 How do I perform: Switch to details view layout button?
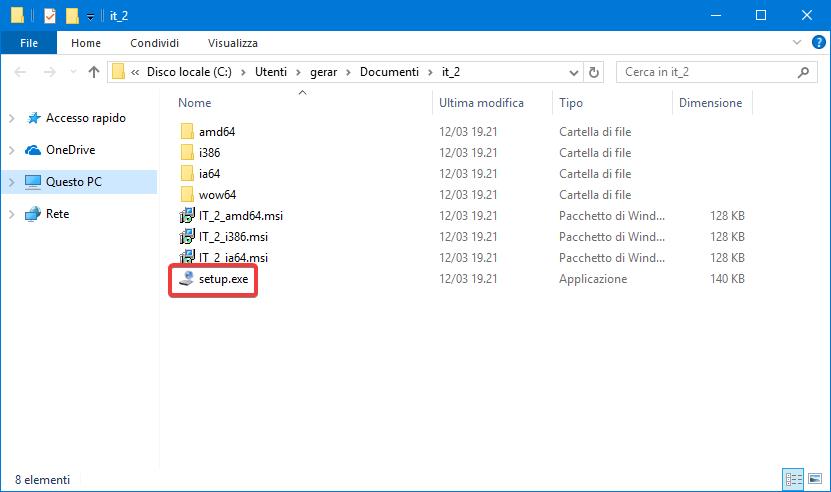(x=793, y=480)
